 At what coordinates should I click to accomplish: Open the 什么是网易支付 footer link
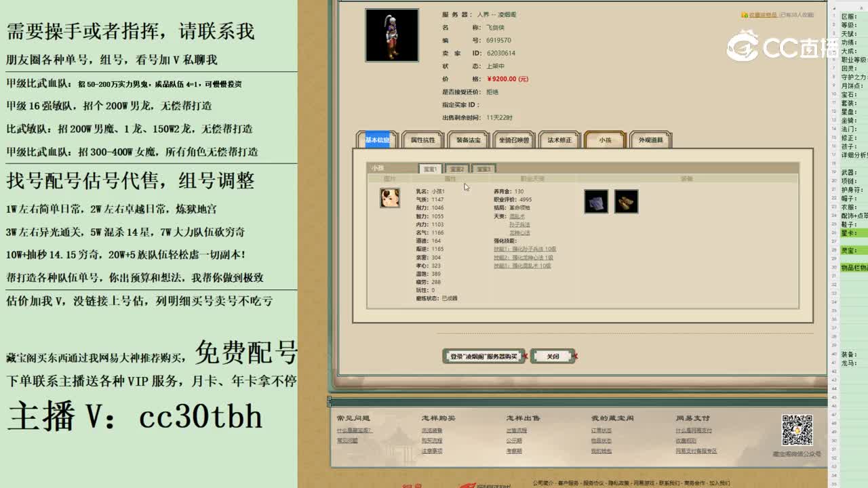pos(694,430)
